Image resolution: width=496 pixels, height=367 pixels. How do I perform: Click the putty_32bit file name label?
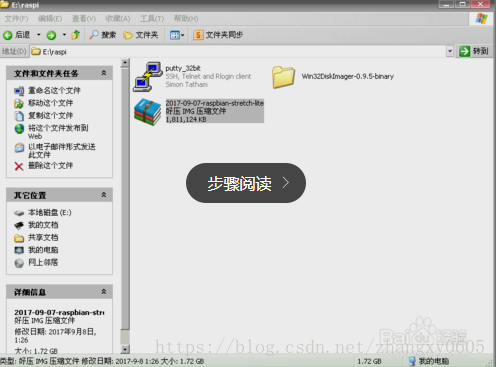(x=183, y=68)
